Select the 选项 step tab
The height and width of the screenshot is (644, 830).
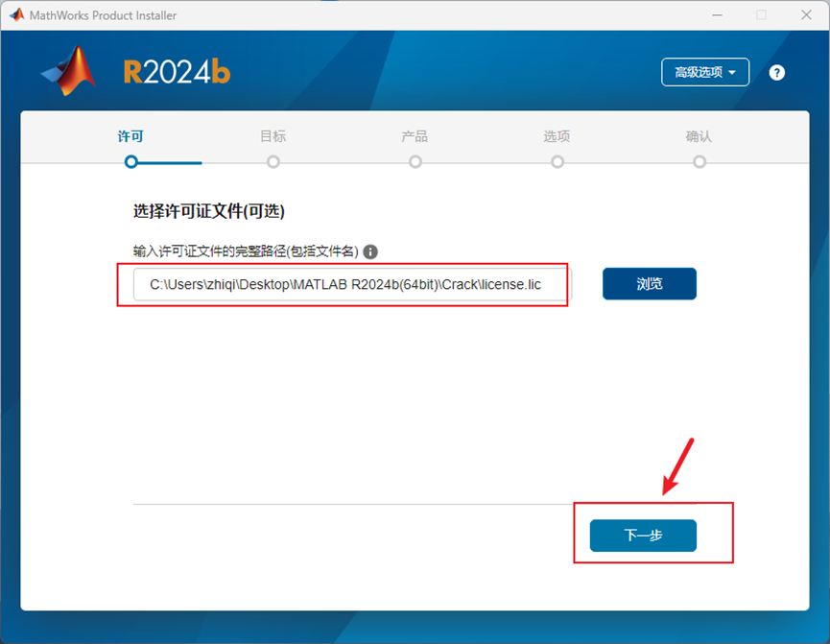(557, 136)
